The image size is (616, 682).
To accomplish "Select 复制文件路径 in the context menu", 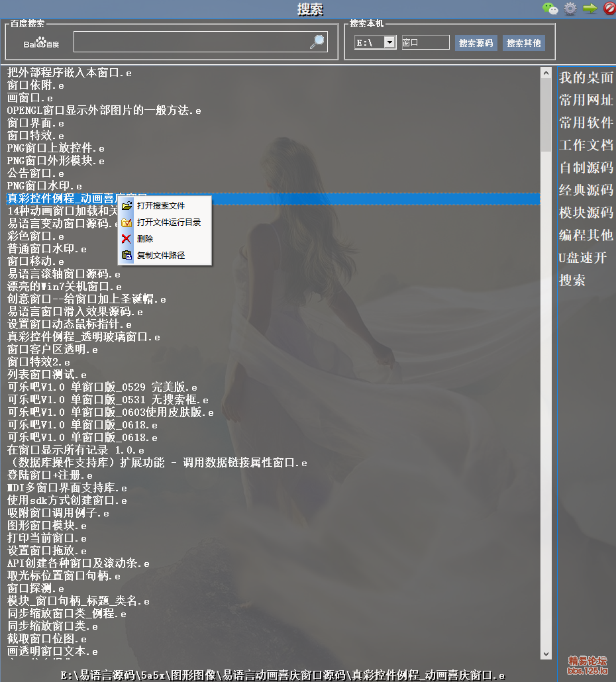I will [161, 256].
